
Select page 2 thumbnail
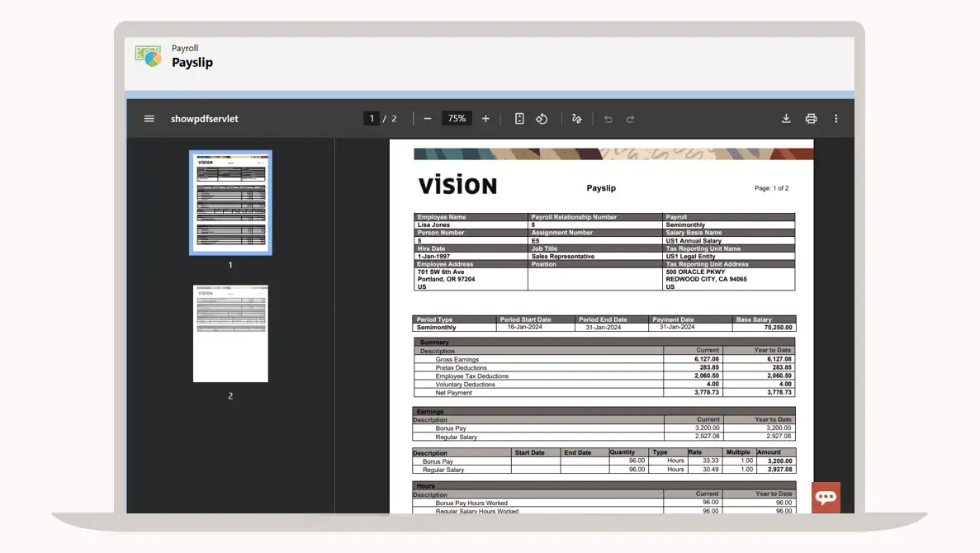[x=230, y=333]
